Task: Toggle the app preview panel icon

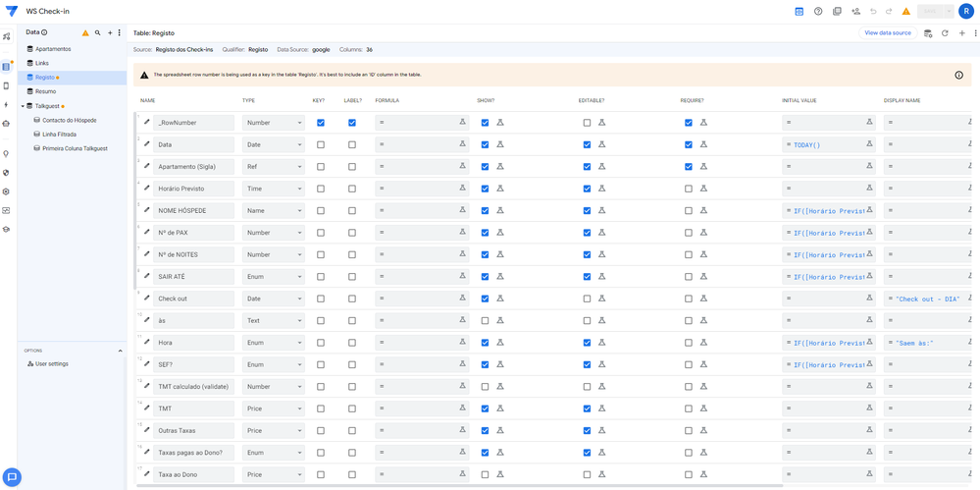Action: (799, 11)
